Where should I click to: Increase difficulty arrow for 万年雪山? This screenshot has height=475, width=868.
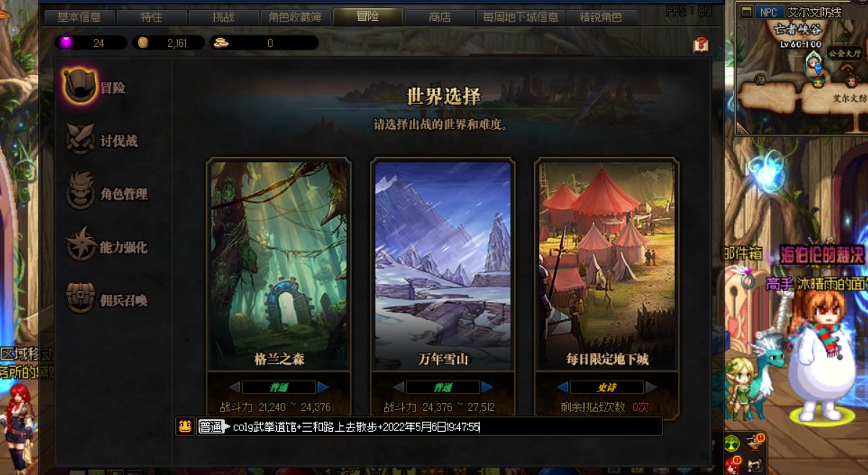487,387
